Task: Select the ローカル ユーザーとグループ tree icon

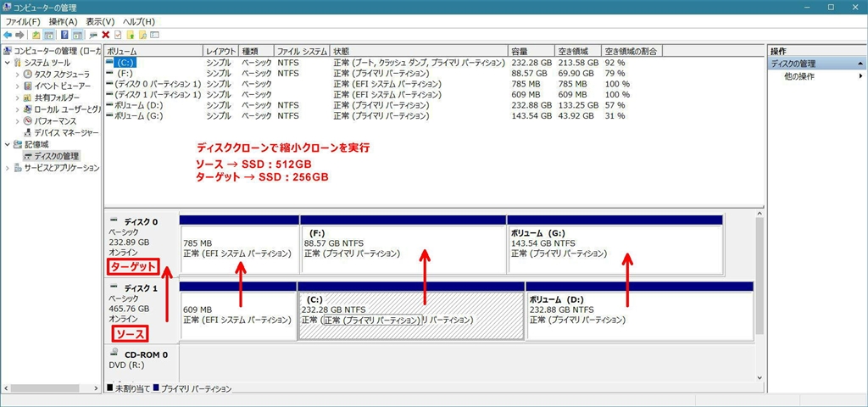Action: 28,109
